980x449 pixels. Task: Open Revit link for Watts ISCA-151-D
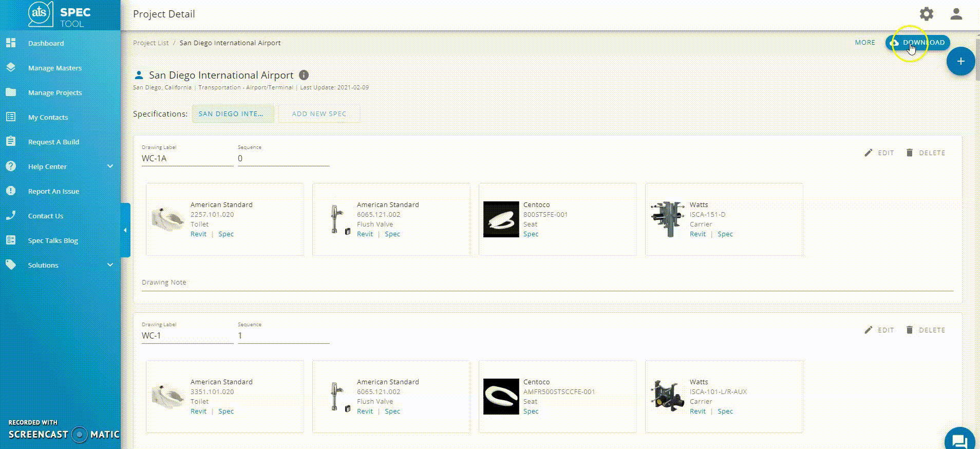point(698,234)
